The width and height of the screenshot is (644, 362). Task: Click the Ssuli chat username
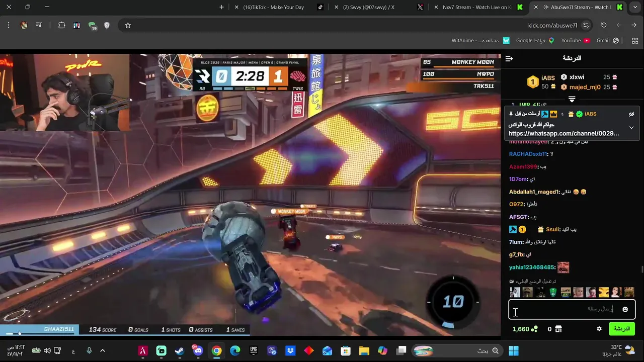[553, 229]
